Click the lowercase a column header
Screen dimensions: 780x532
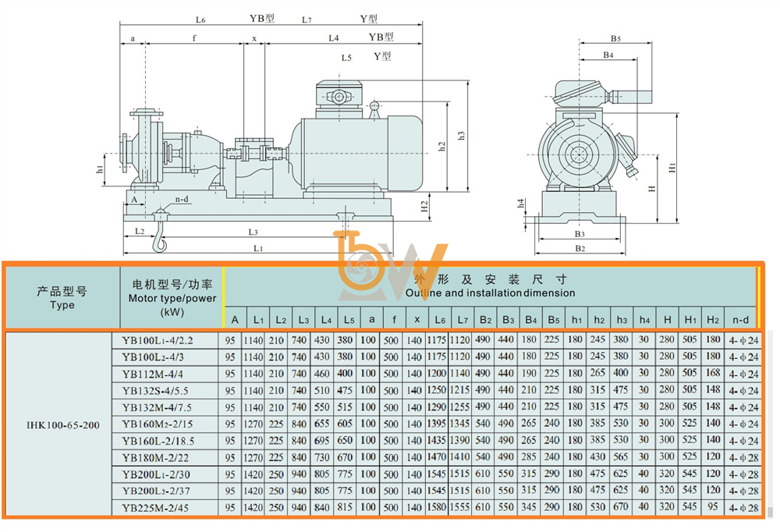click(371, 319)
